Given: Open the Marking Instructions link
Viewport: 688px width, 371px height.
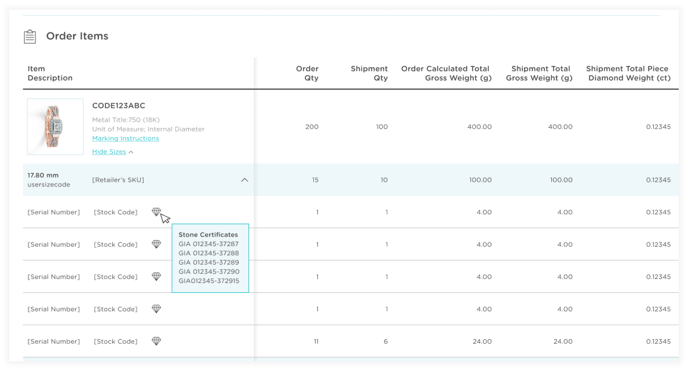Looking at the screenshot, I should (x=125, y=138).
